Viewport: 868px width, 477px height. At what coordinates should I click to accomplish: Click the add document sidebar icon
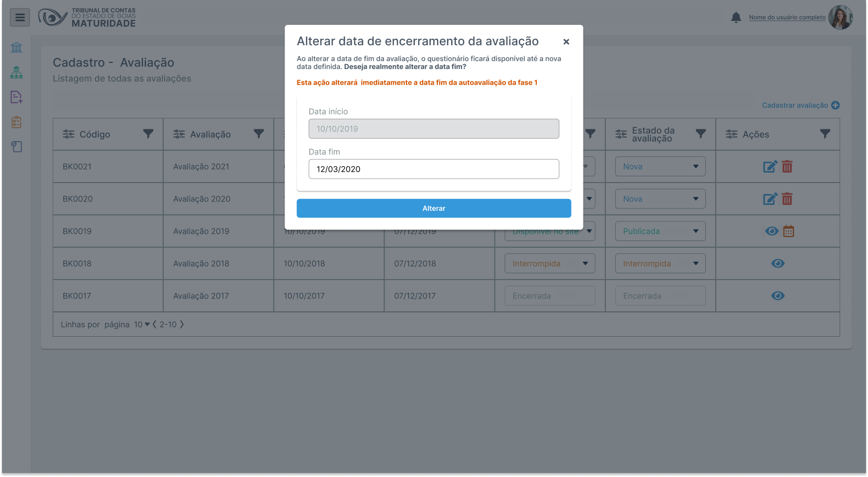(16, 97)
